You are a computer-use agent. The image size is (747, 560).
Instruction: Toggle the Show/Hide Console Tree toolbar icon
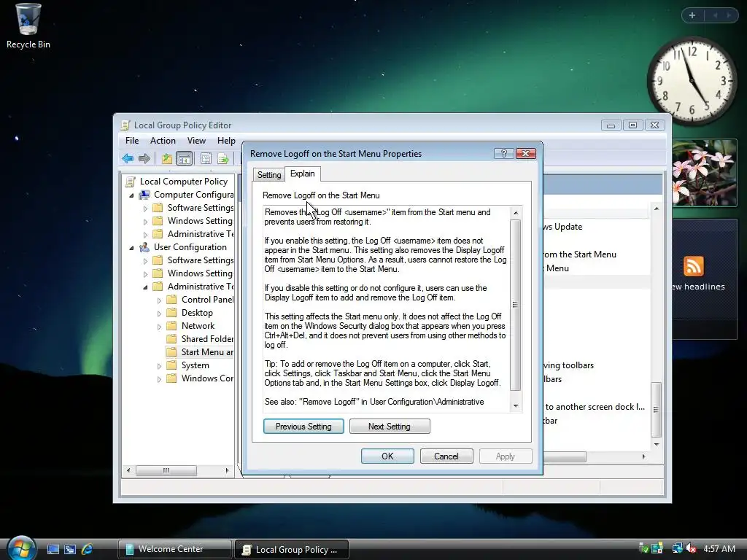184,158
